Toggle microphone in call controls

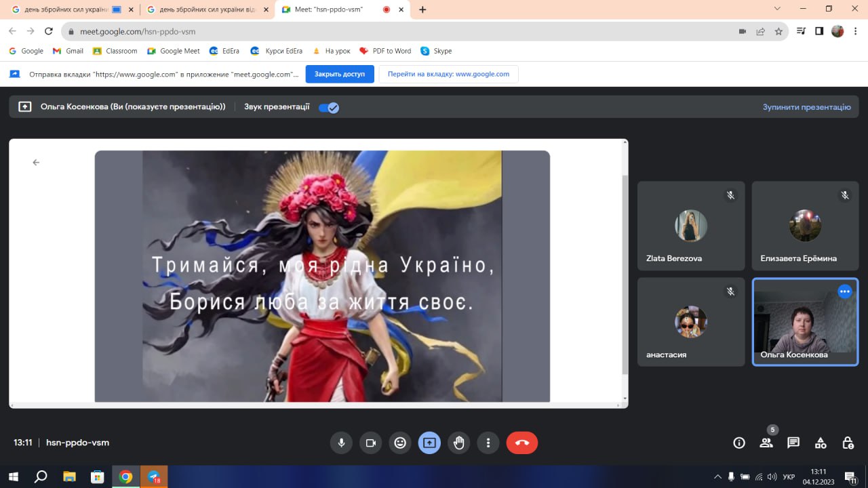[341, 443]
